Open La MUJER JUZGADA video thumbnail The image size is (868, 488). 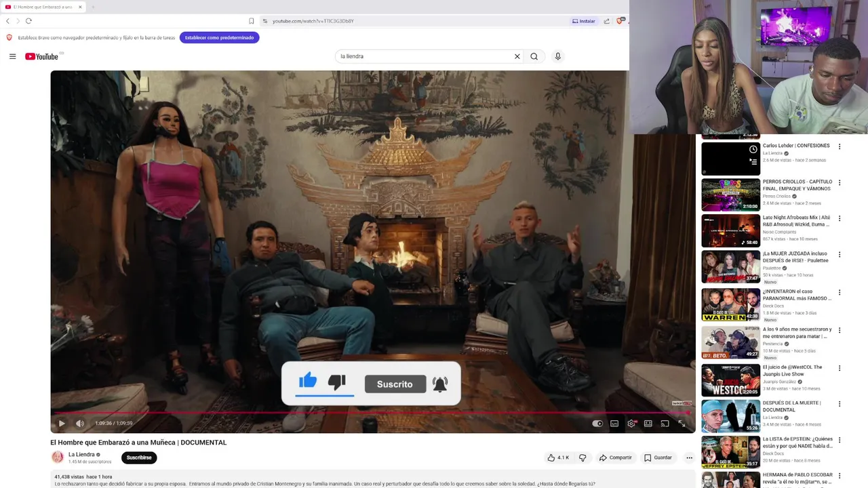[x=730, y=266]
